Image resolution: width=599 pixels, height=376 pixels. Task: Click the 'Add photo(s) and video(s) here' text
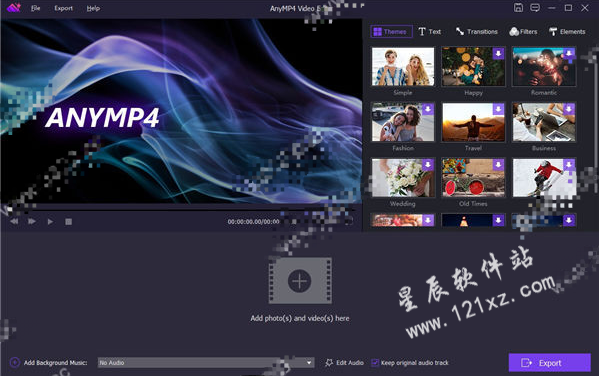pos(300,318)
